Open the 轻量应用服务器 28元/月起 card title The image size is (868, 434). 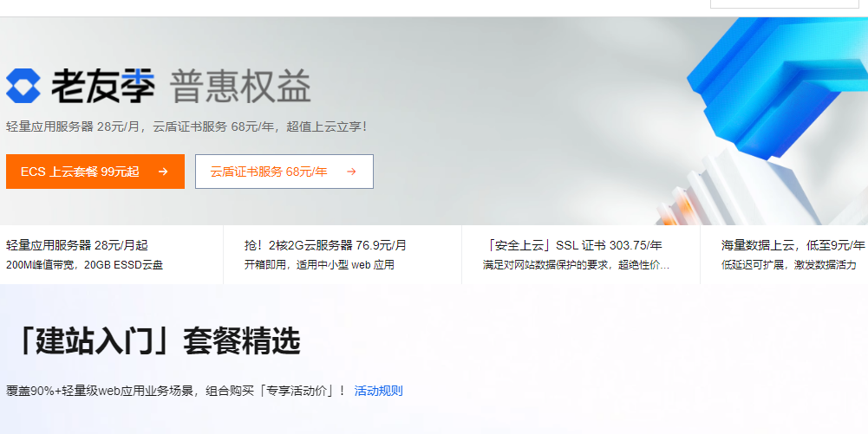pos(77,245)
